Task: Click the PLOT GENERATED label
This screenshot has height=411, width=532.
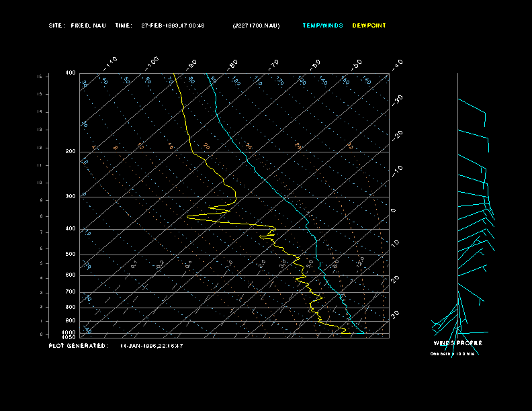Action: pos(77,346)
